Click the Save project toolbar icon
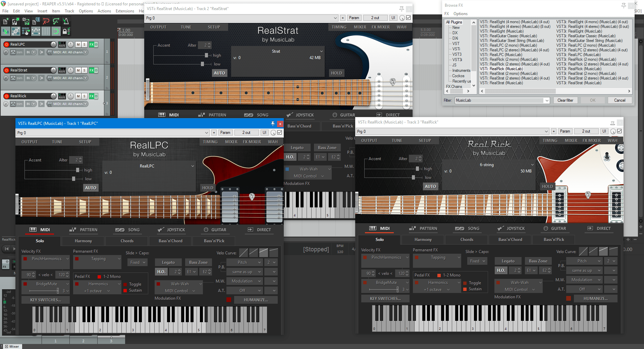644x349 pixels. click(x=26, y=21)
